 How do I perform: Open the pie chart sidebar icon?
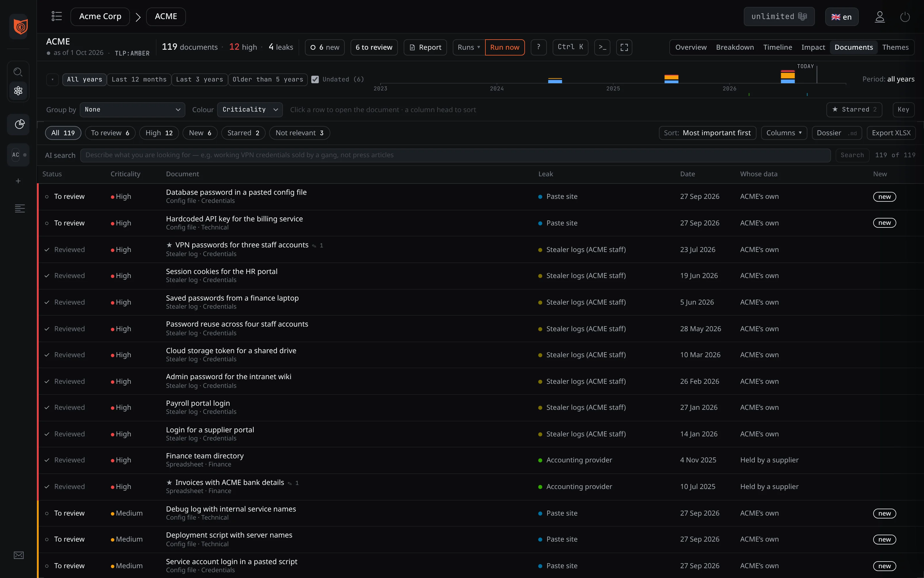tap(19, 124)
